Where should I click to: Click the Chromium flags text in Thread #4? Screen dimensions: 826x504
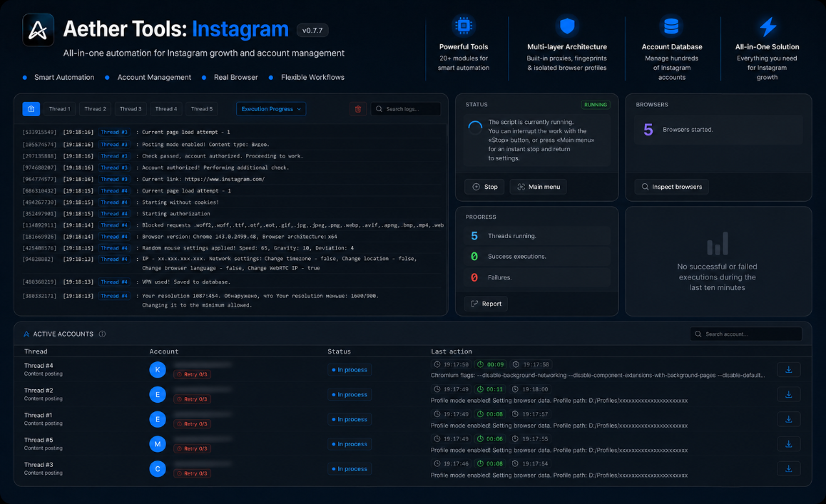click(x=597, y=376)
